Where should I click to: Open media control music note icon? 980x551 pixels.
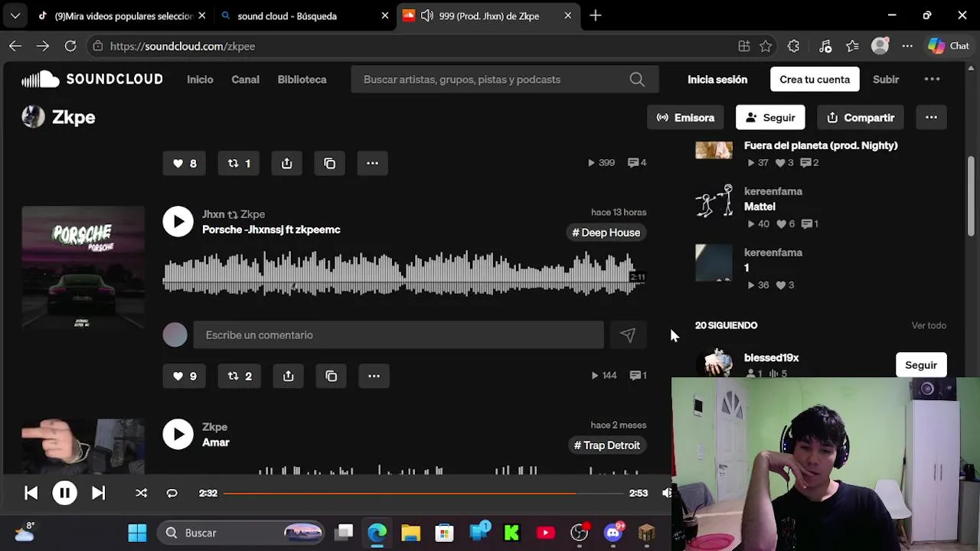(825, 46)
